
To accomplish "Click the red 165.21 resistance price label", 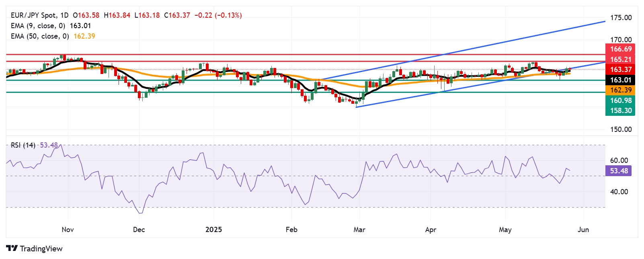I will click(621, 60).
